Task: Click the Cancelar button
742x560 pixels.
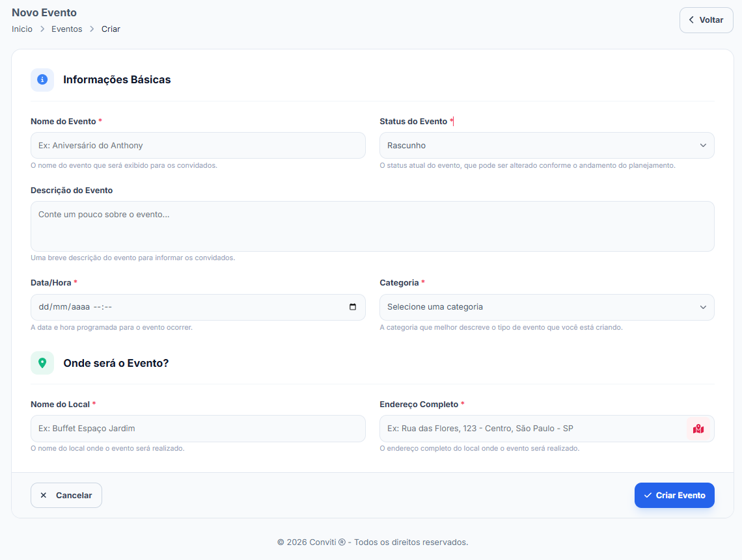Action: [66, 496]
